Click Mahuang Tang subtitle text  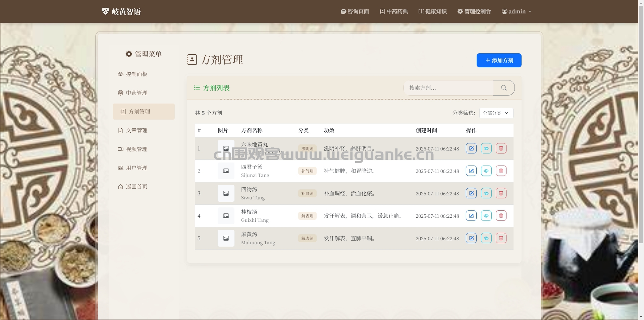click(x=258, y=243)
